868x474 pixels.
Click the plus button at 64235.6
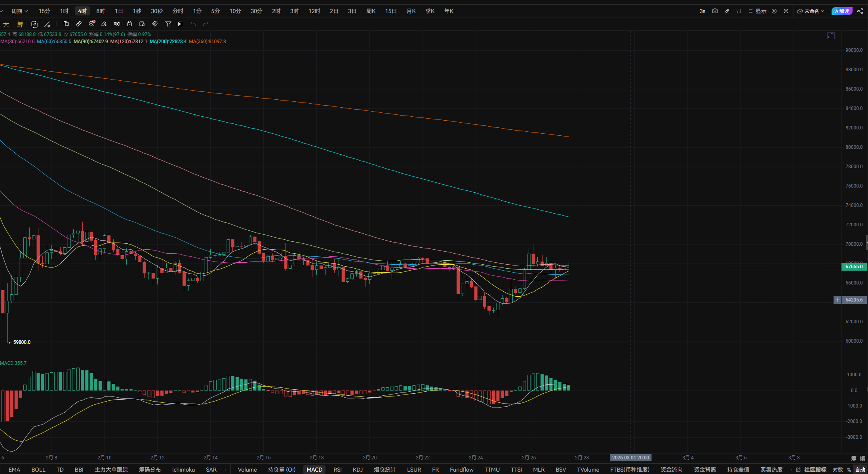837,300
